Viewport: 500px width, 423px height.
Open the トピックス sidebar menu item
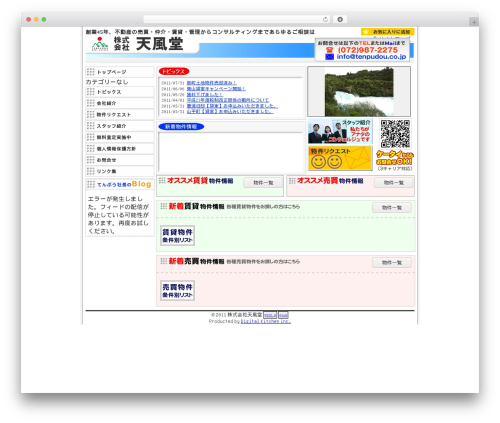pos(120,92)
